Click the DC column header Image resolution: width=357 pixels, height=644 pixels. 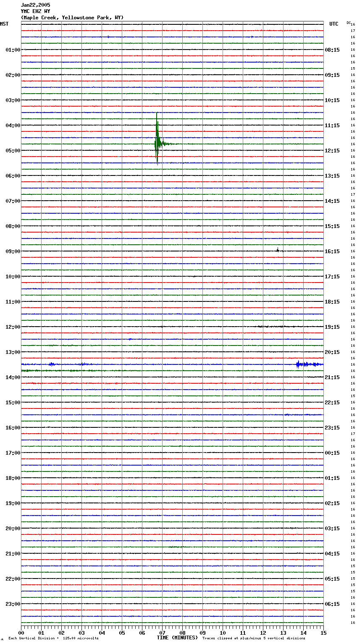point(349,23)
